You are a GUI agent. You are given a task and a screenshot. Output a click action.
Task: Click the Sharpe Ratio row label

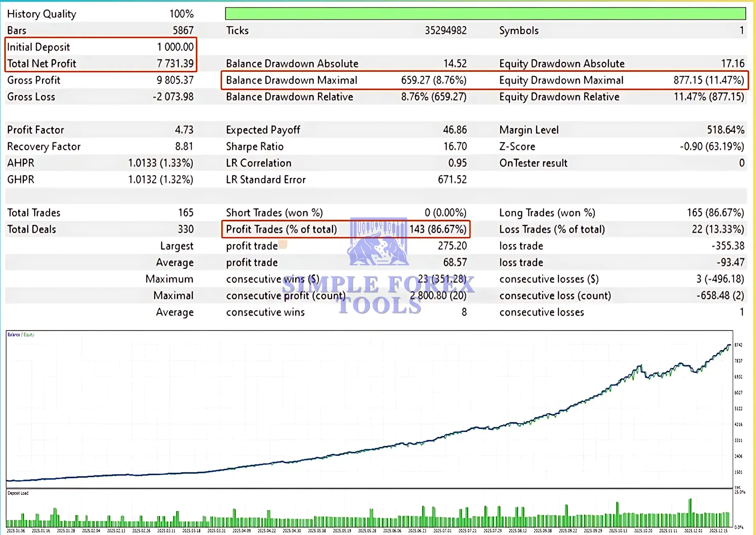(x=254, y=146)
